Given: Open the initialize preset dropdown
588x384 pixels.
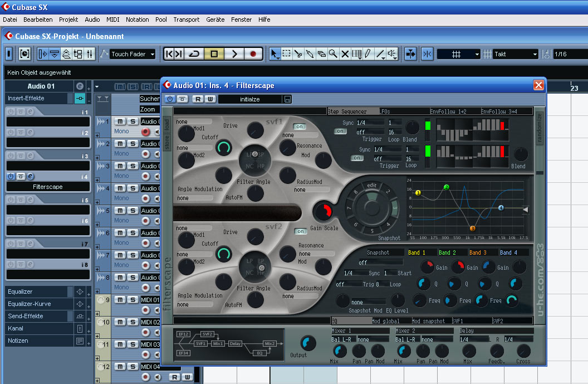Looking at the screenshot, I should (250, 99).
